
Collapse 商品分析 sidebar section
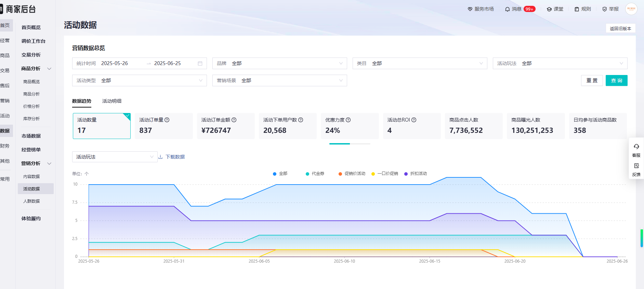tap(49, 68)
